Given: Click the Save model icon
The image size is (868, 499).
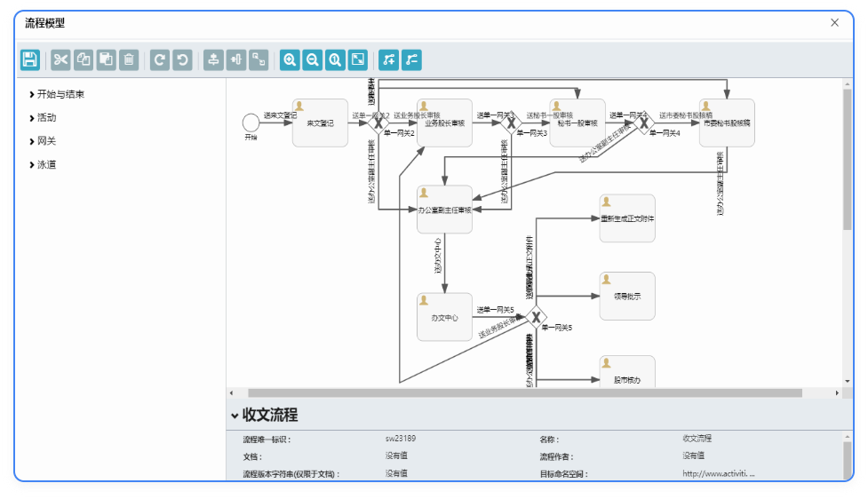Looking at the screenshot, I should (x=30, y=59).
